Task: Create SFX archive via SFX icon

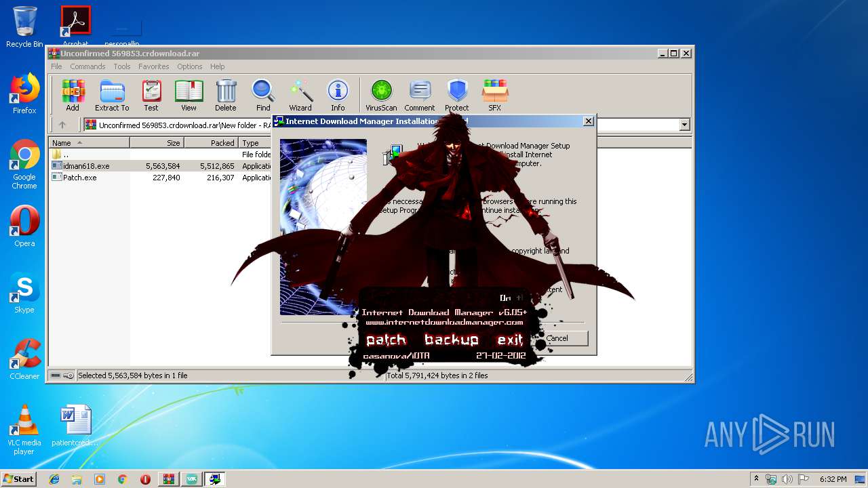Action: [x=495, y=96]
